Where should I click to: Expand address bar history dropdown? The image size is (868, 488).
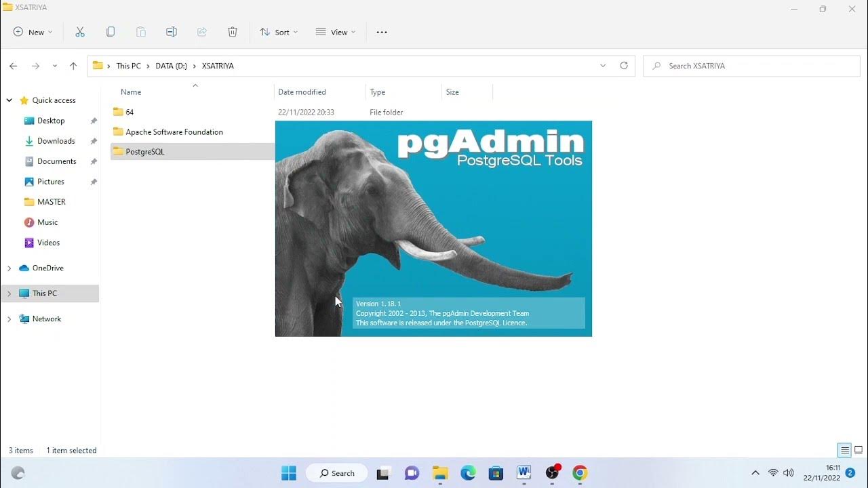603,66
